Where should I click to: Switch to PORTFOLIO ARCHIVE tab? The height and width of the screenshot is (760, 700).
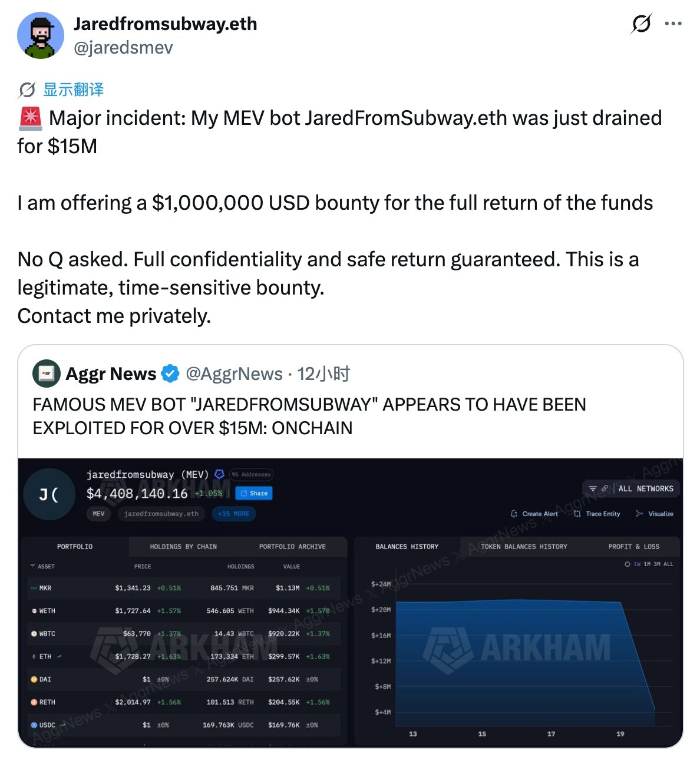(x=292, y=547)
